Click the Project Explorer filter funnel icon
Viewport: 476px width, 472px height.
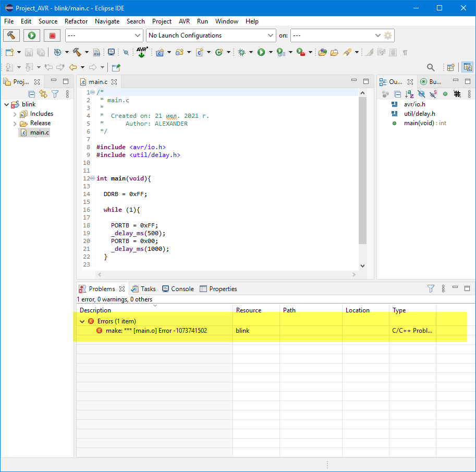pos(55,94)
